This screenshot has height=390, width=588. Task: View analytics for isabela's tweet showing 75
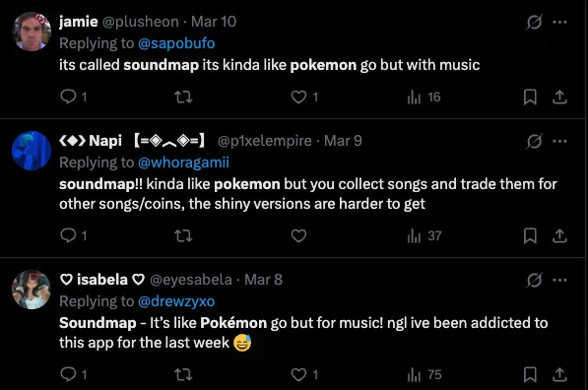pyautogui.click(x=425, y=374)
